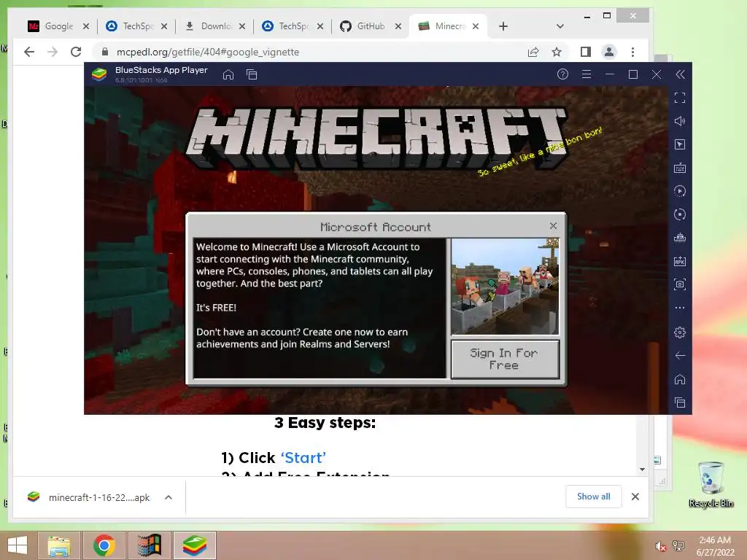
Task: Click Install APK icon in BlueStacks sidebar
Action: (680, 261)
